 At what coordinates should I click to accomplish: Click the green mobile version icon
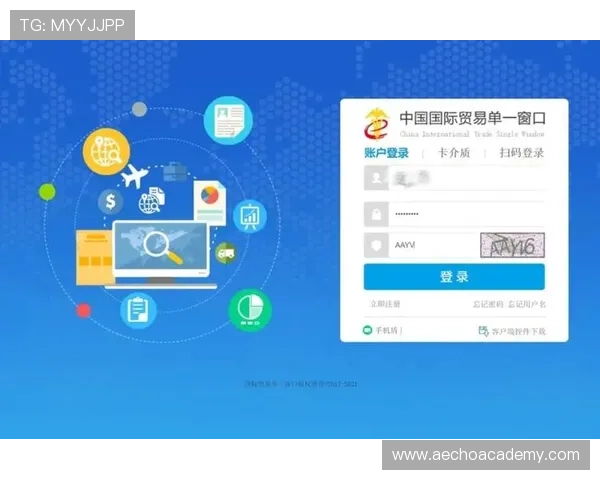point(367,330)
